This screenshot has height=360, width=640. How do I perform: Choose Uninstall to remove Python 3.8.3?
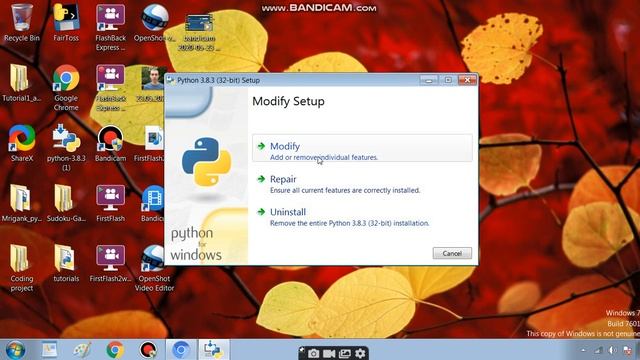point(349,217)
